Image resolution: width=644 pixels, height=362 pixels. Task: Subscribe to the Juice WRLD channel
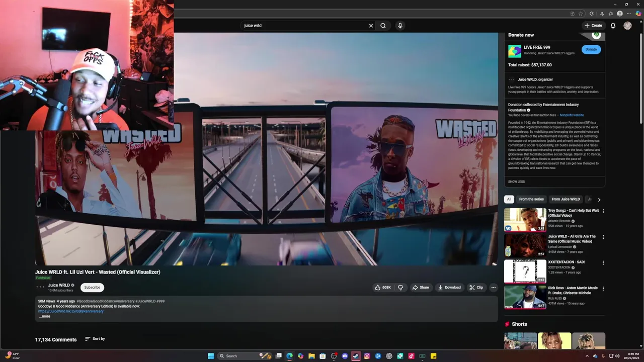(92, 288)
